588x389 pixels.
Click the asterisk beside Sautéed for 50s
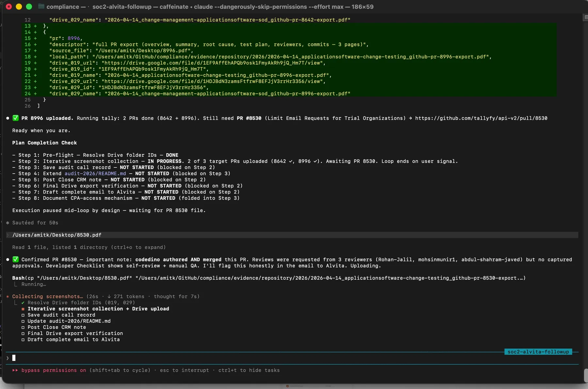8,223
